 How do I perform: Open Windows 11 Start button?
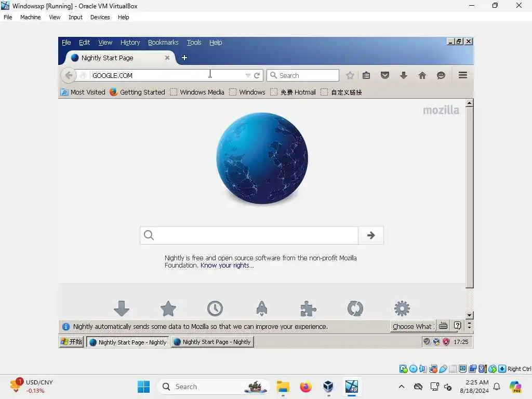[x=143, y=387]
